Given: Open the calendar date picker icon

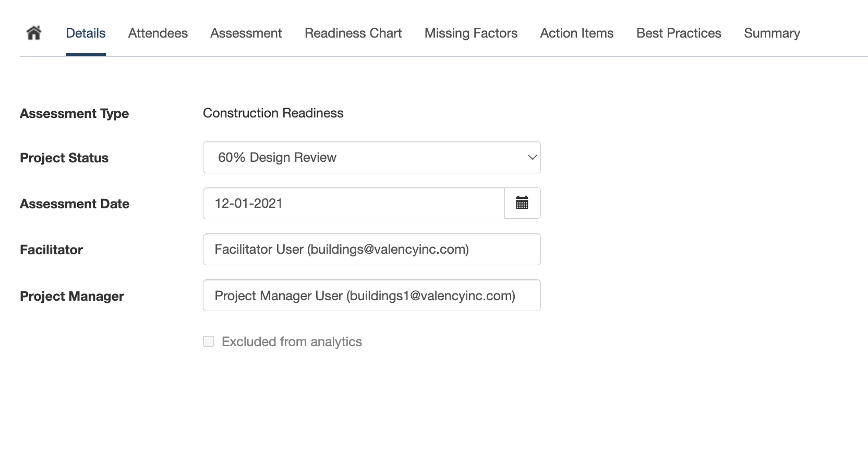Looking at the screenshot, I should coord(522,203).
